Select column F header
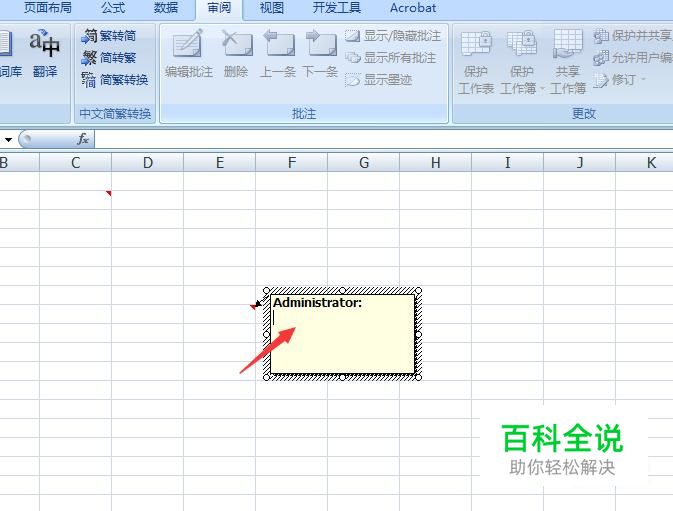This screenshot has height=511, width=673. [292, 163]
